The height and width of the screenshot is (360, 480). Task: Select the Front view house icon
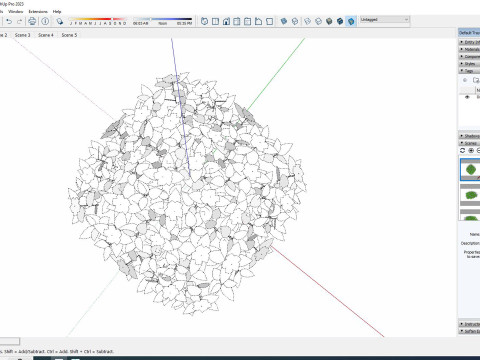[x=226, y=21]
